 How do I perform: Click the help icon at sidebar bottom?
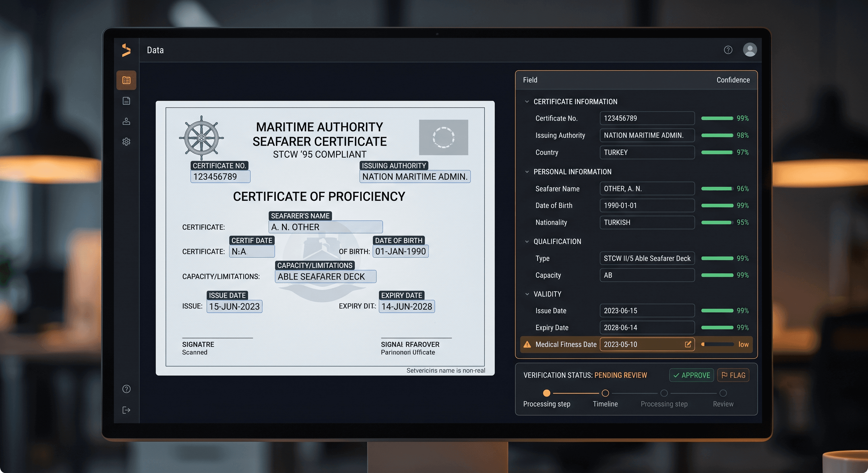tap(126, 389)
